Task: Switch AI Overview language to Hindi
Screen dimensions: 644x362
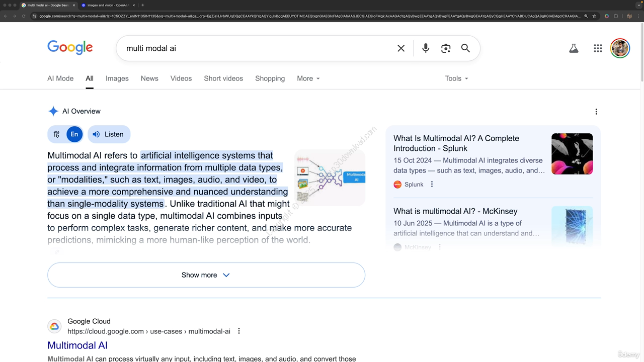Action: point(56,134)
